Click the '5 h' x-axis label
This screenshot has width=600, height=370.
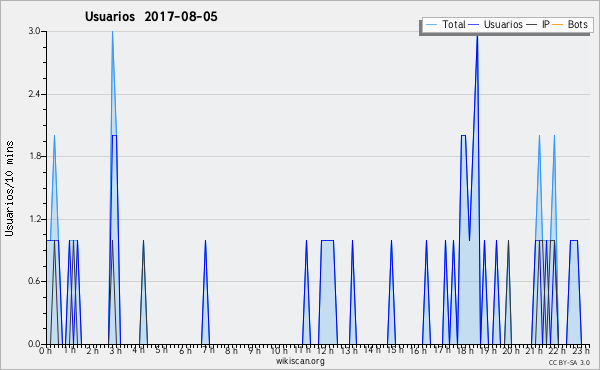point(161,350)
